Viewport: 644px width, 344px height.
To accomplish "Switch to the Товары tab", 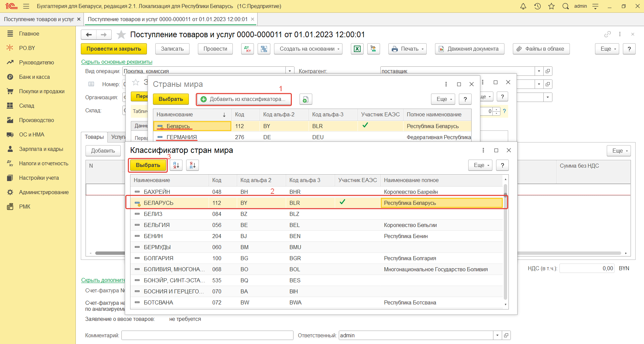I will point(94,137).
